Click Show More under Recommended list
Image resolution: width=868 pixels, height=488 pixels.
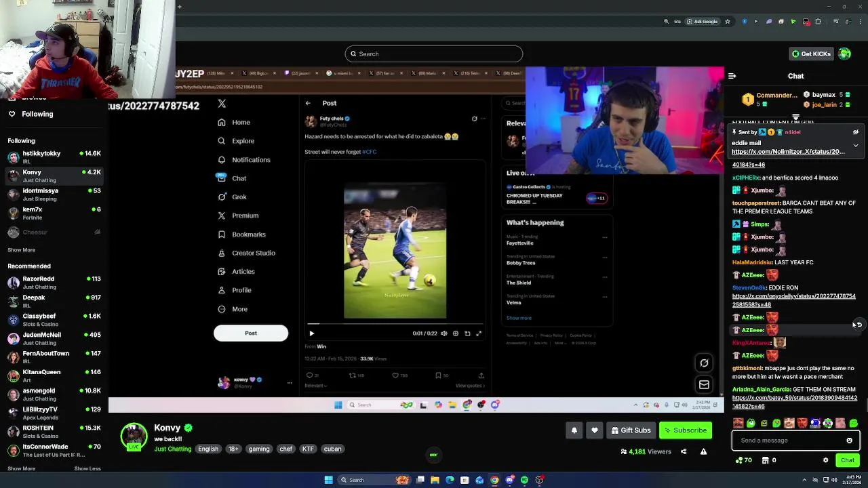click(x=21, y=468)
